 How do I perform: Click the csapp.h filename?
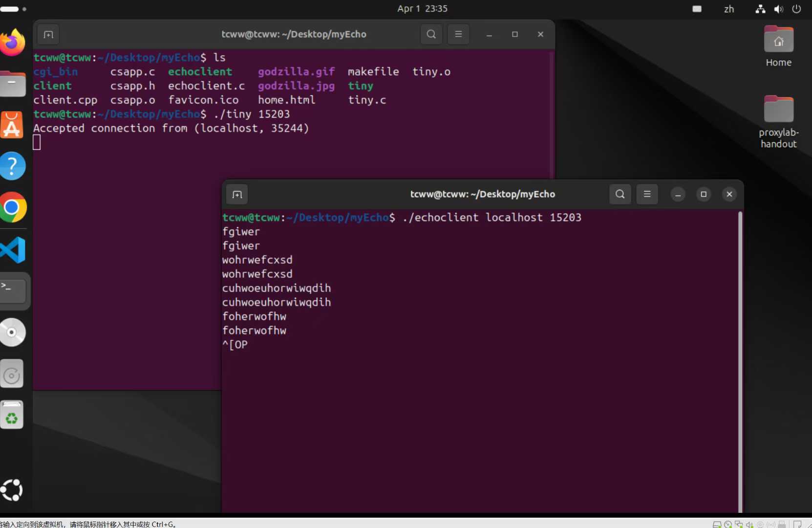pos(132,86)
